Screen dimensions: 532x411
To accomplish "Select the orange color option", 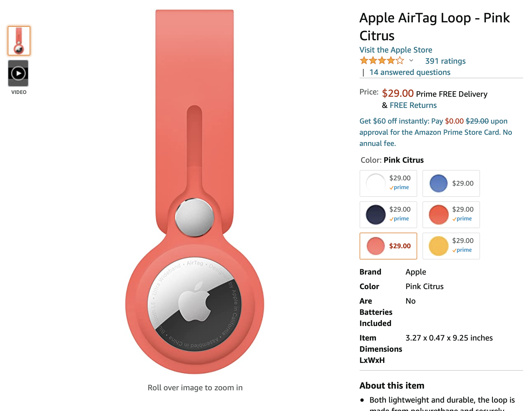I will coord(438,214).
